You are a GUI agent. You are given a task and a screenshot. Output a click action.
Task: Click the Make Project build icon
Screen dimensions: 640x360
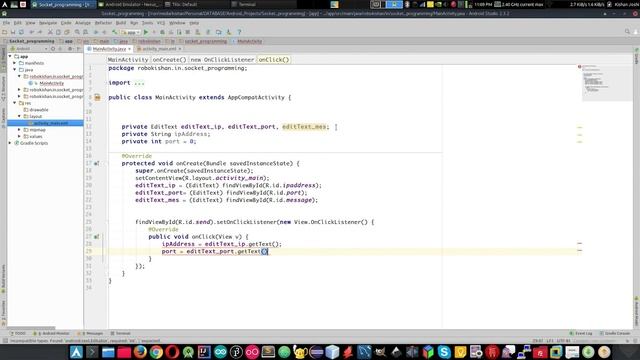pos(115,32)
